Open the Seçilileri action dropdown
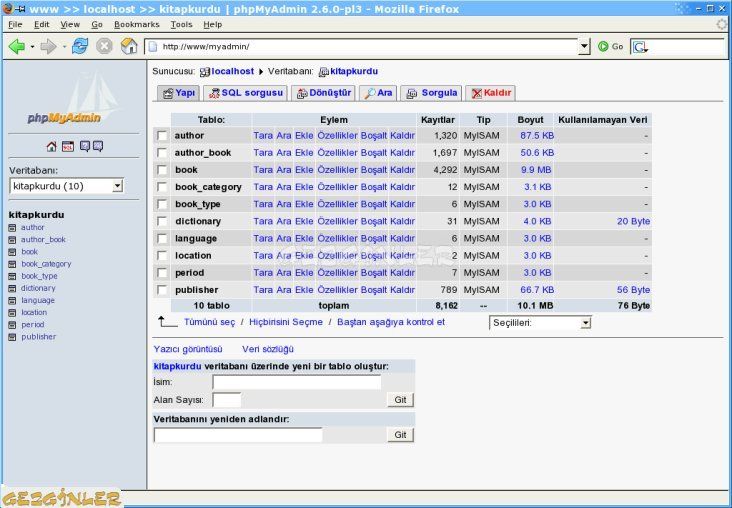Image resolution: width=732 pixels, height=508 pixels. coord(540,323)
